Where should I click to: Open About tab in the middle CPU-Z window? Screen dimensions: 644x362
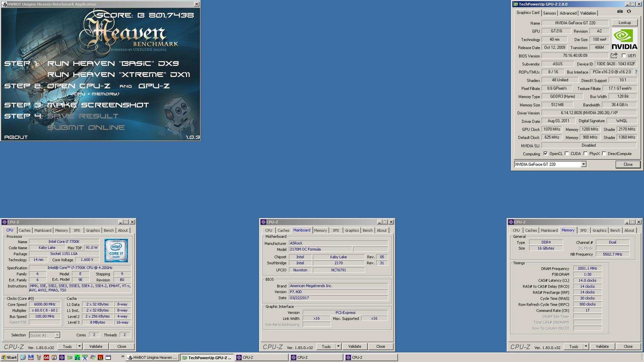click(381, 231)
